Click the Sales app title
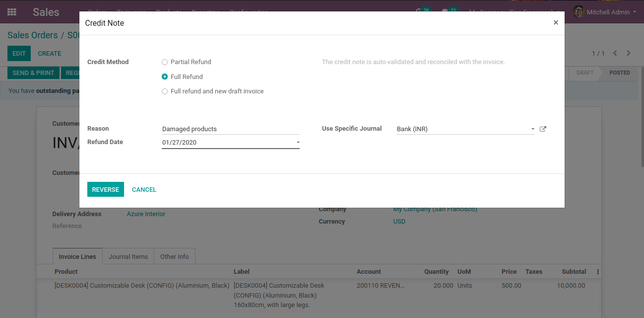The height and width of the screenshot is (318, 644). (x=46, y=12)
